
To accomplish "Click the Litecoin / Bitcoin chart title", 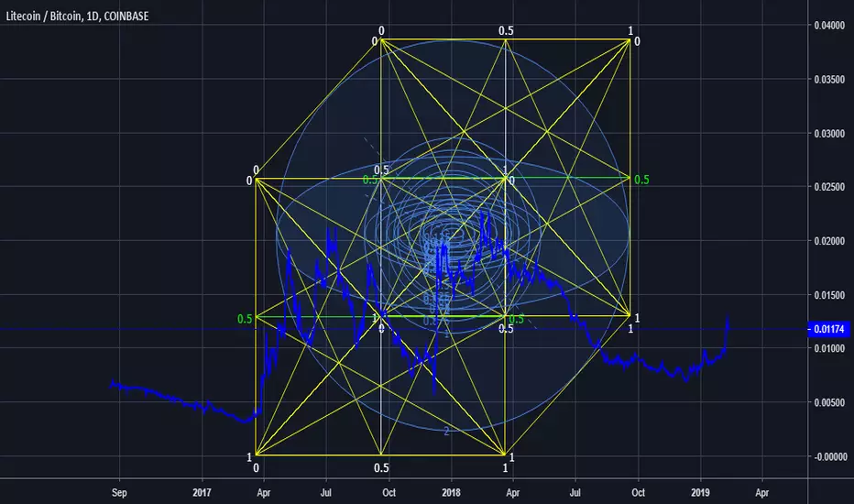I will tap(77, 16).
